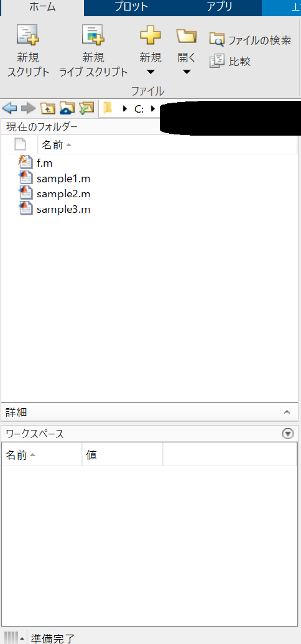
Task: Open MATLAB Drive cloud folder icon
Action: pyautogui.click(x=67, y=108)
